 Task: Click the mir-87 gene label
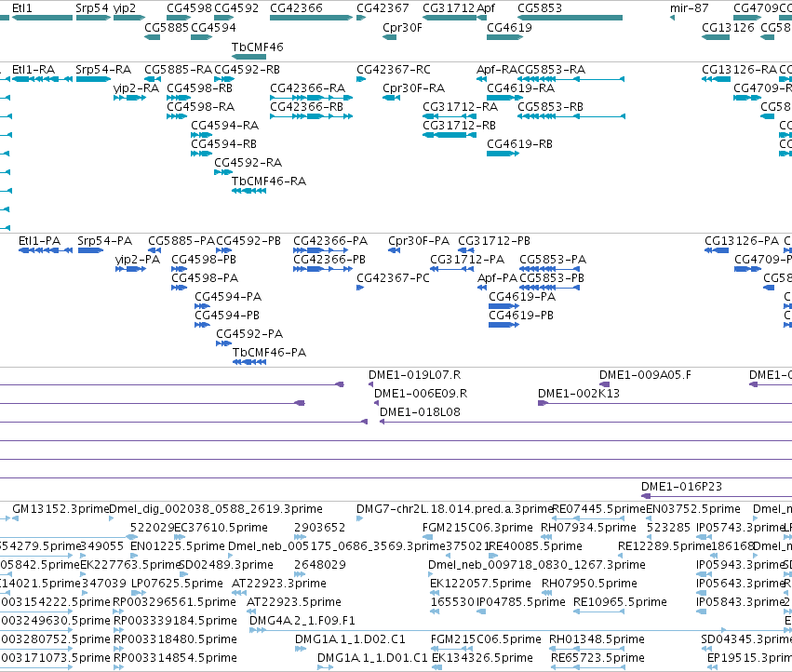[689, 8]
